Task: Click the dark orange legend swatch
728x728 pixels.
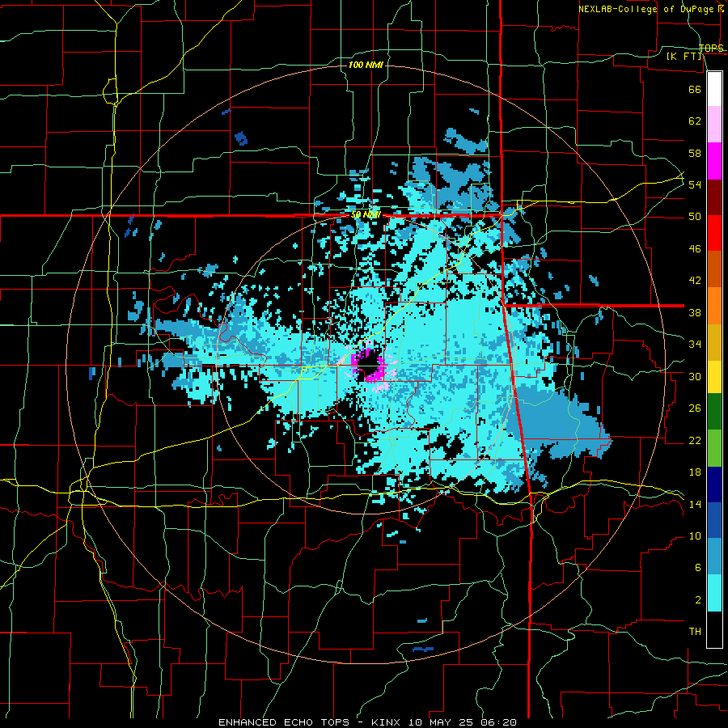Action: (714, 269)
